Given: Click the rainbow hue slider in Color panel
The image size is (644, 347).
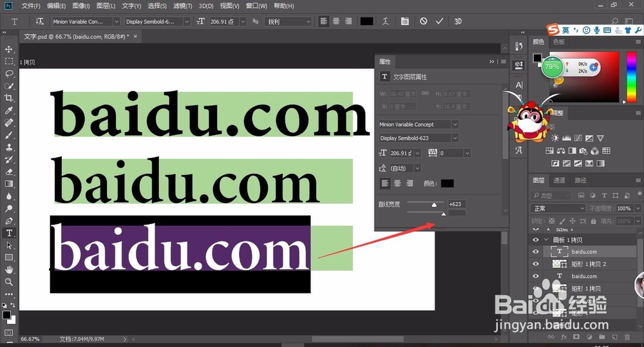Looking at the screenshot, I should (x=631, y=77).
